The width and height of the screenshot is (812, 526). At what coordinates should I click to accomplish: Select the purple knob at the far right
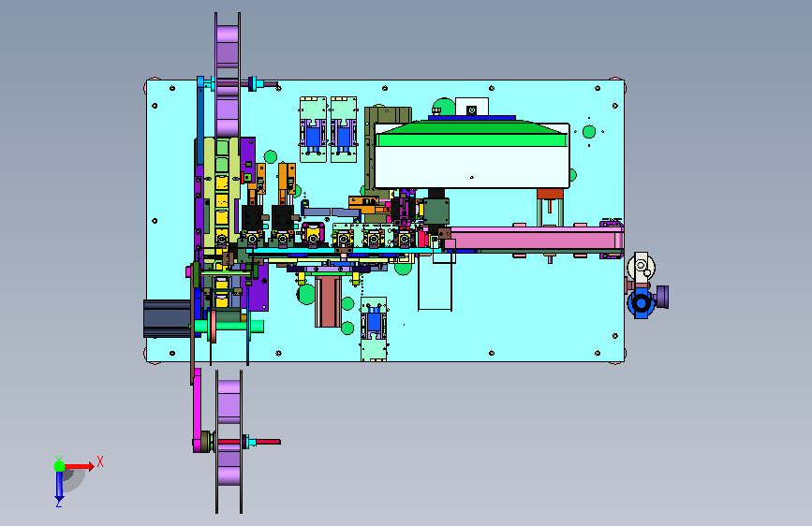point(662,297)
